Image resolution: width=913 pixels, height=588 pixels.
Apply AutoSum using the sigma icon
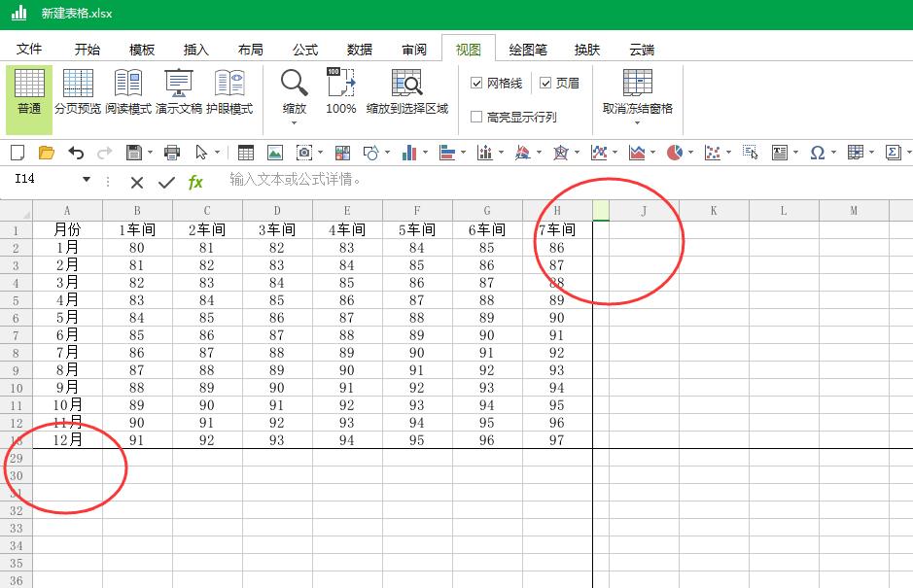(x=892, y=153)
